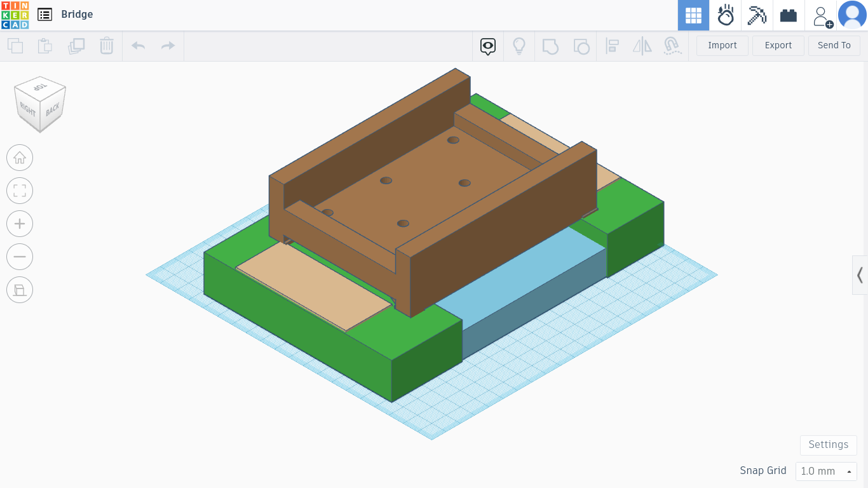Undo the last action
This screenshot has height=488, width=868.
point(138,46)
